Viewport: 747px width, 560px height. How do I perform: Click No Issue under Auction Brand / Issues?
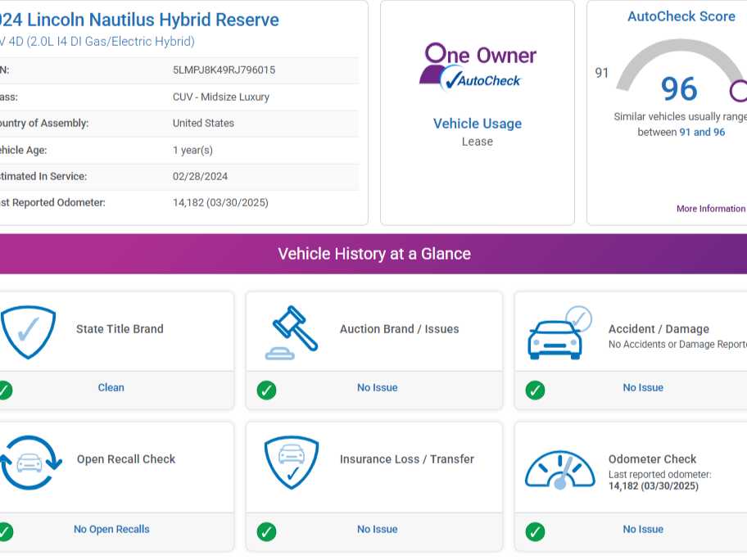[x=378, y=387]
